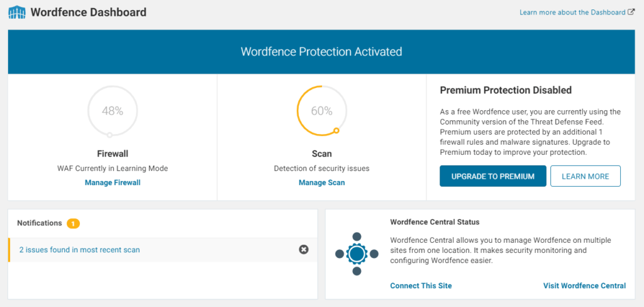
Task: Select Connect This Site link
Action: pos(421,286)
